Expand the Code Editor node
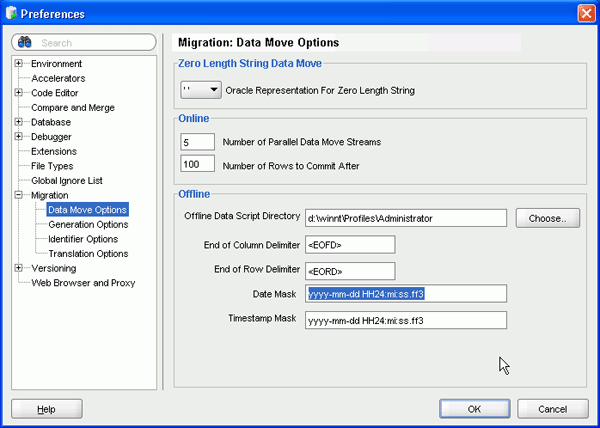The width and height of the screenshot is (600, 428). pyautogui.click(x=19, y=93)
